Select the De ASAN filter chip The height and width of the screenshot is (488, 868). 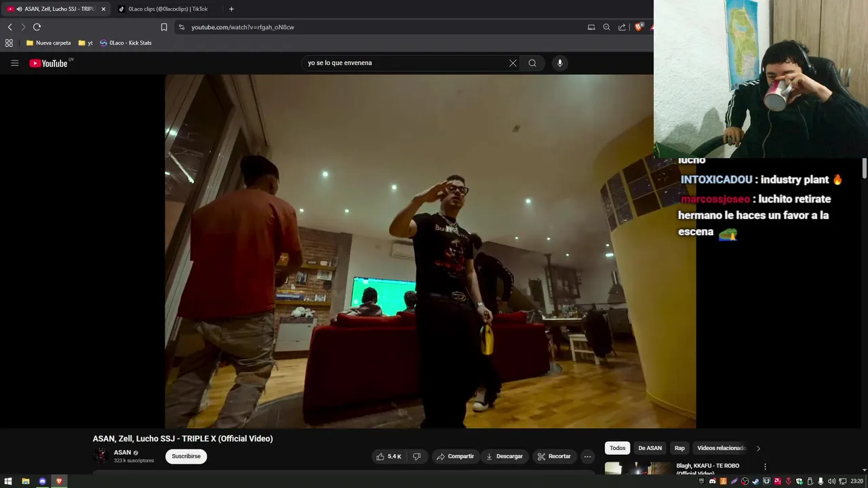(650, 448)
